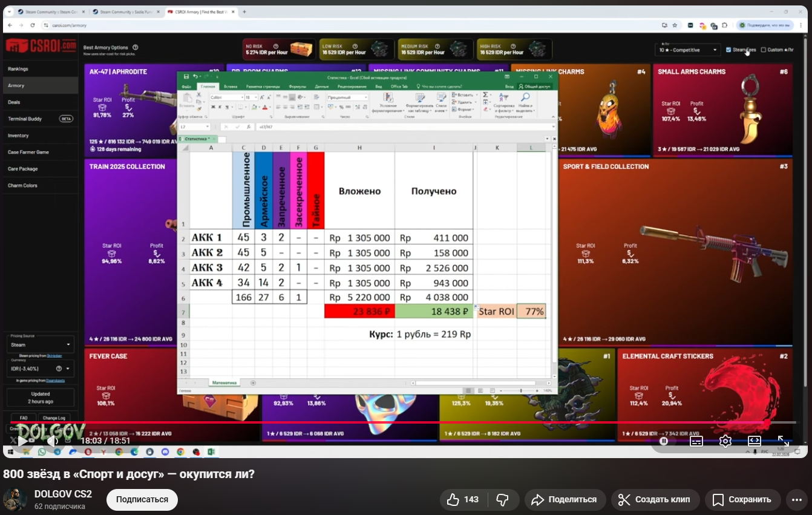Open the DOLGOV CS2 channel name link

point(63,494)
